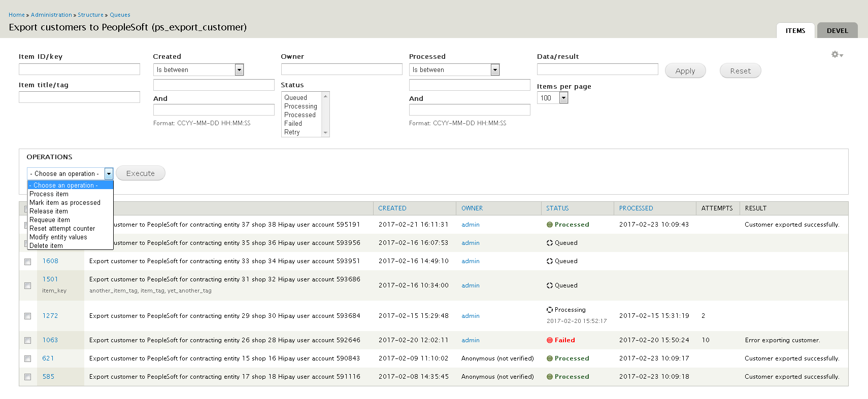Select 'Processing' in Status list
This screenshot has width=868, height=399.
(x=302, y=106)
